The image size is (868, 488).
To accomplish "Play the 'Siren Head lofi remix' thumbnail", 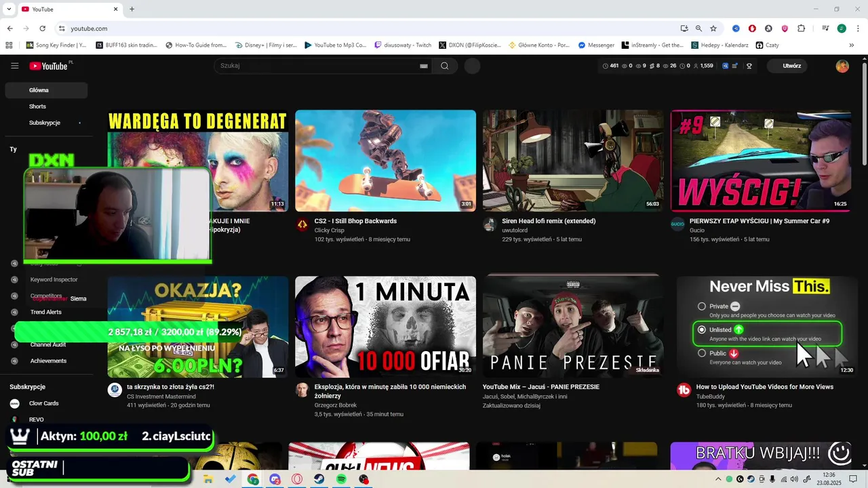I will pos(573,161).
